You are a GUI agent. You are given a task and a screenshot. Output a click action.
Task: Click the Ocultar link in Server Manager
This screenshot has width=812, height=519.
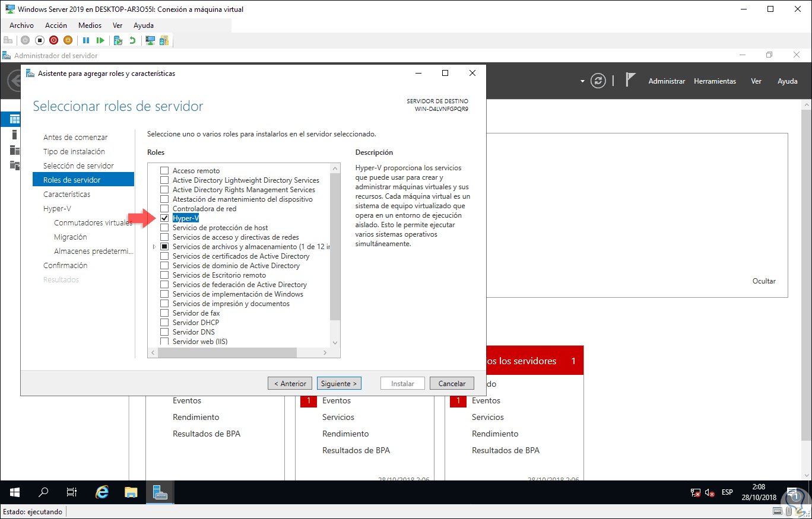tap(764, 281)
